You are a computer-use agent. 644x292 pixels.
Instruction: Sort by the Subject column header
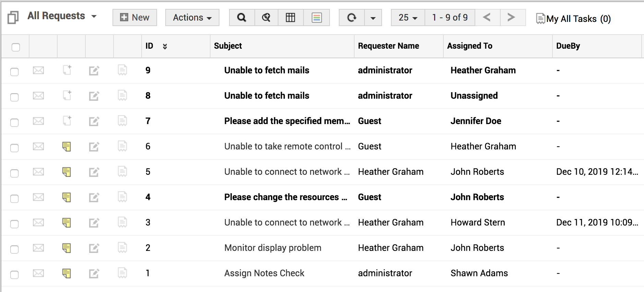[228, 46]
